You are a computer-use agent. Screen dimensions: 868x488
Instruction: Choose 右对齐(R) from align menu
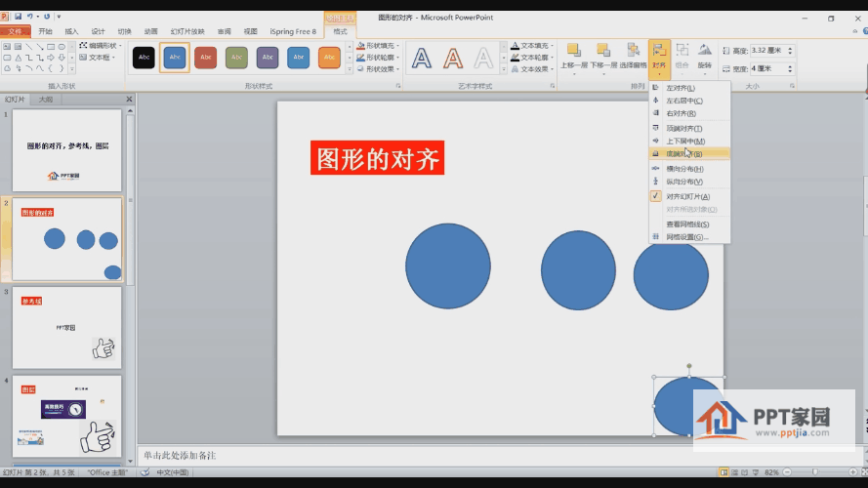click(689, 113)
